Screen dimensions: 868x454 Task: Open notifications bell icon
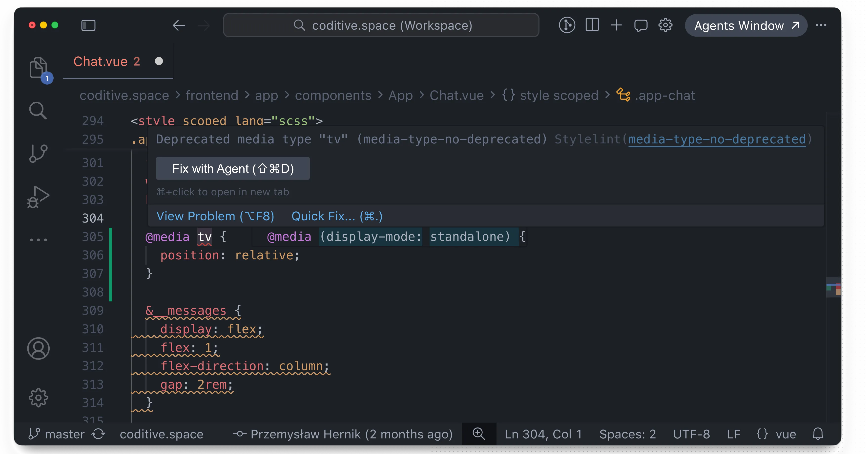click(x=818, y=434)
